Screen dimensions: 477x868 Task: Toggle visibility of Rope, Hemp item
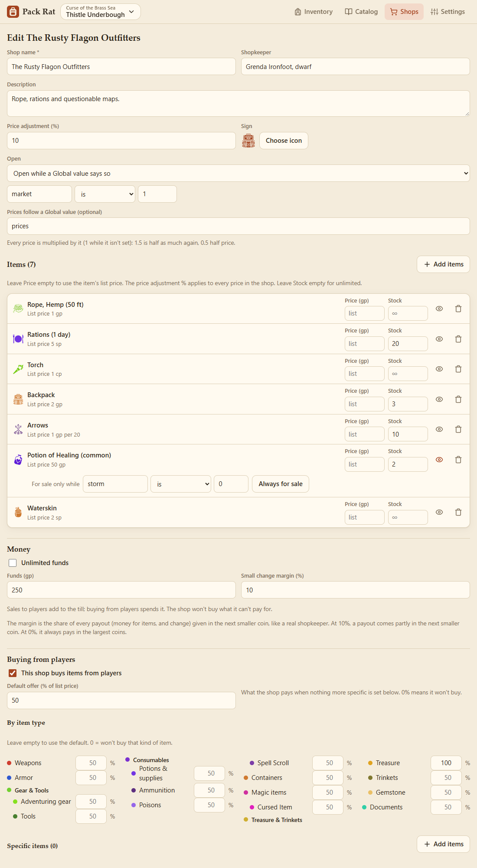439,309
